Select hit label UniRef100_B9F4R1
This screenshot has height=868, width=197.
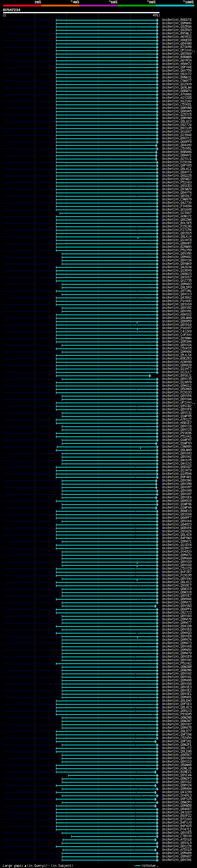click(x=177, y=477)
